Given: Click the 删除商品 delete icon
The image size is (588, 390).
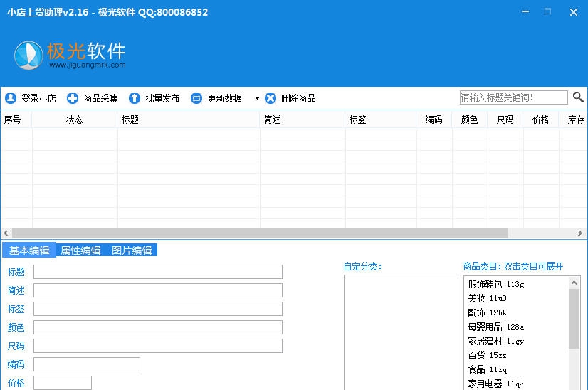Looking at the screenshot, I should click(271, 98).
